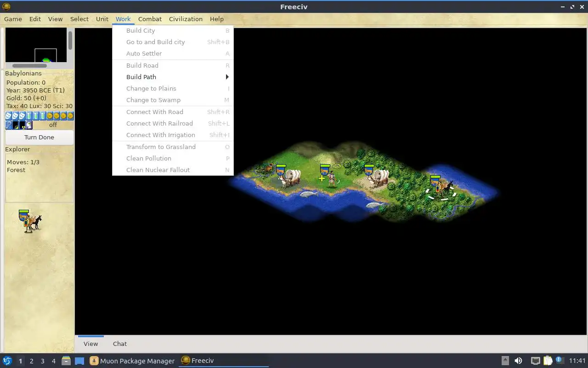The image size is (588, 368).
Task: Click the first gold coin tax icon
Action: pyautogui.click(x=50, y=116)
